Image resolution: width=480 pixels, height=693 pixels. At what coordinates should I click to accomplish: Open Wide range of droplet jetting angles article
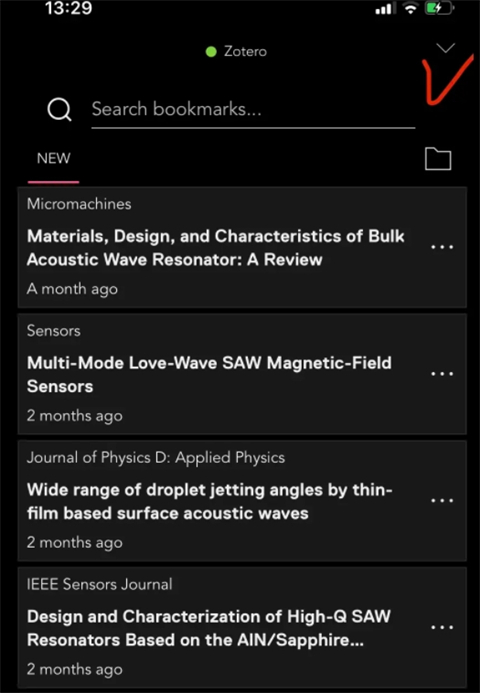tap(210, 501)
